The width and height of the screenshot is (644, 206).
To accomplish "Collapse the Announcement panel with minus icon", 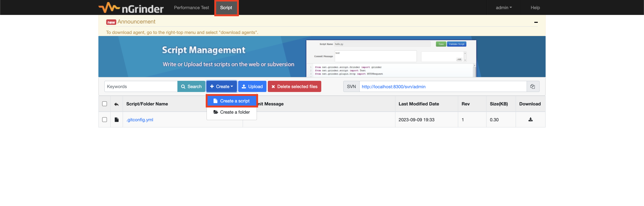I will pos(536,22).
